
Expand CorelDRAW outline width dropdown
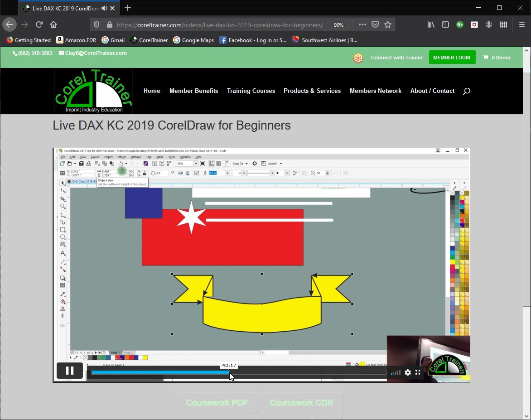click(x=227, y=173)
